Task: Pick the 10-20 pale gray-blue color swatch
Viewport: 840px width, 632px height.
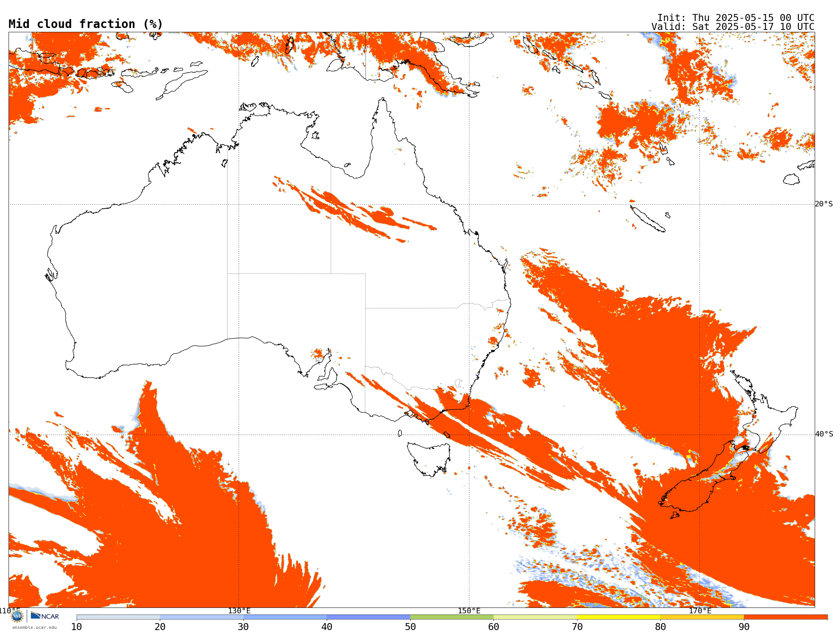Action: 118,617
